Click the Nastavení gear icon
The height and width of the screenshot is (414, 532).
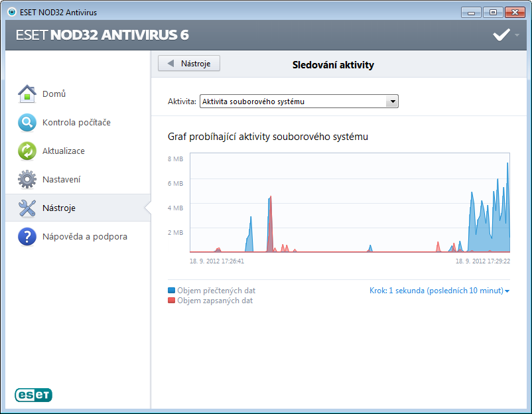(x=27, y=180)
